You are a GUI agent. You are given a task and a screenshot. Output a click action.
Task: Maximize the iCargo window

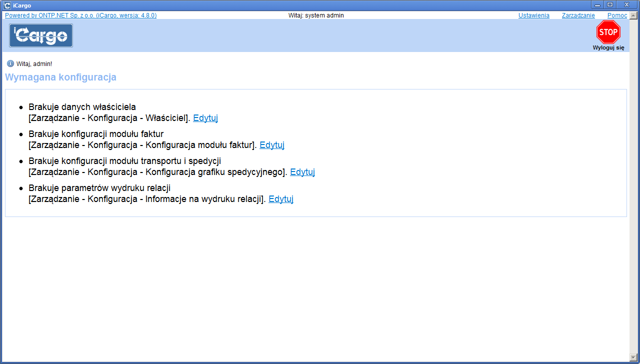click(610, 4)
